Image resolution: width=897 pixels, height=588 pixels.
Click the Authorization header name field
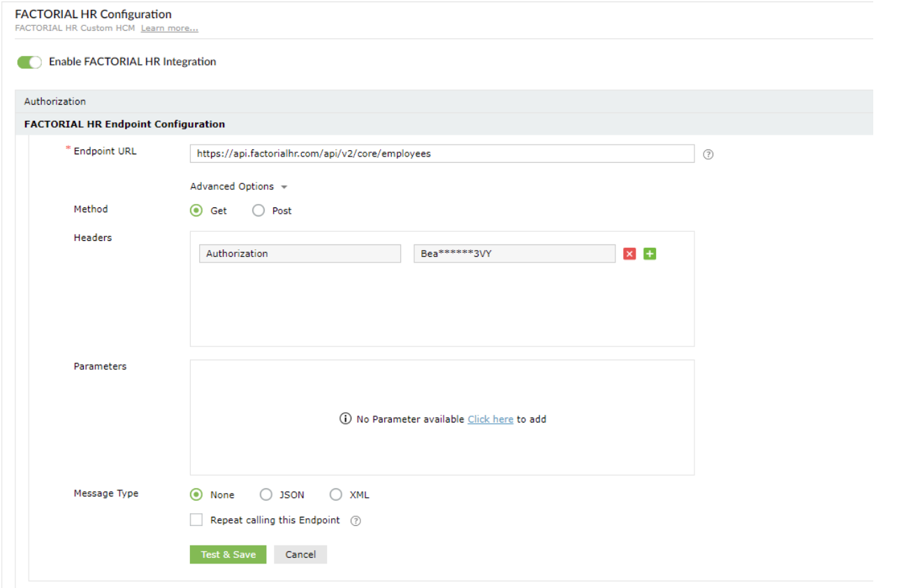click(300, 253)
